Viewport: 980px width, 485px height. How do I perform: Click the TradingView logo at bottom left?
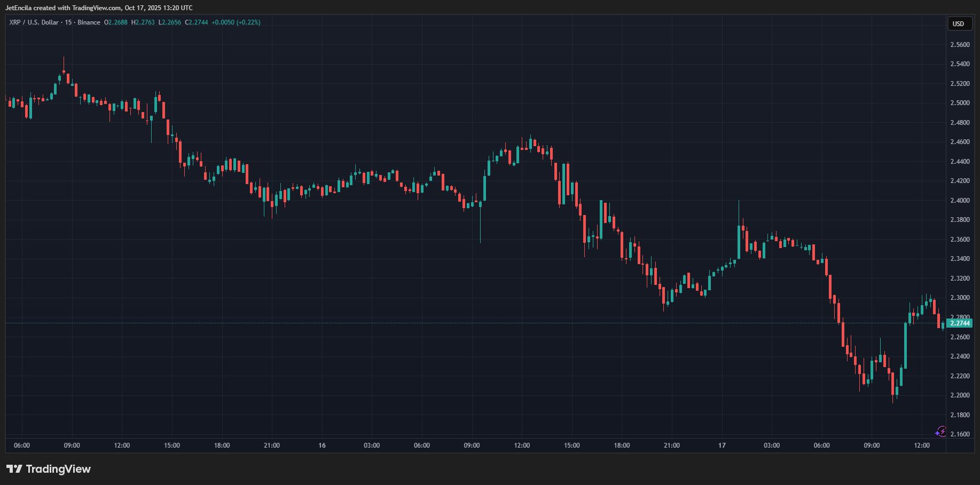49,469
